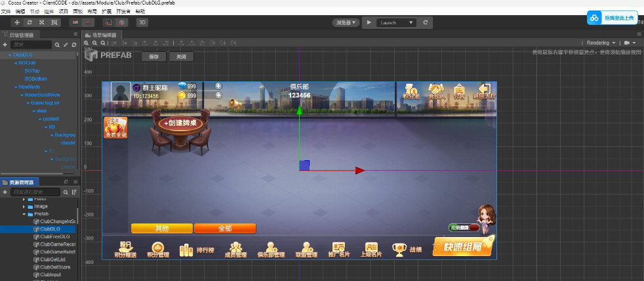Open the Launch scene dropdown
Viewport: 644px width, 281px height.
pos(397,22)
